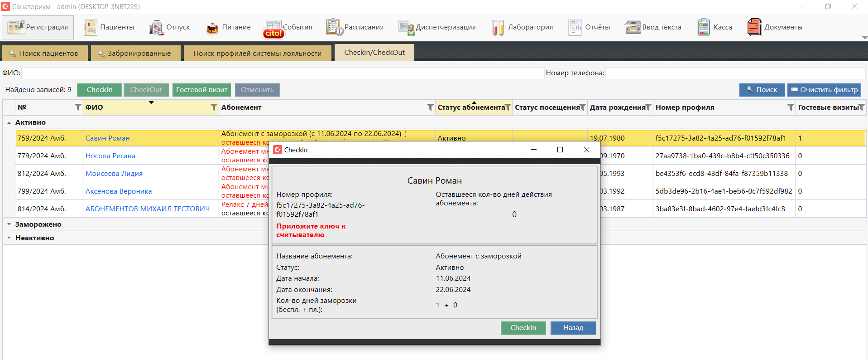The height and width of the screenshot is (360, 868).
Task: Open the Пациенты module icon
Action: click(x=91, y=27)
